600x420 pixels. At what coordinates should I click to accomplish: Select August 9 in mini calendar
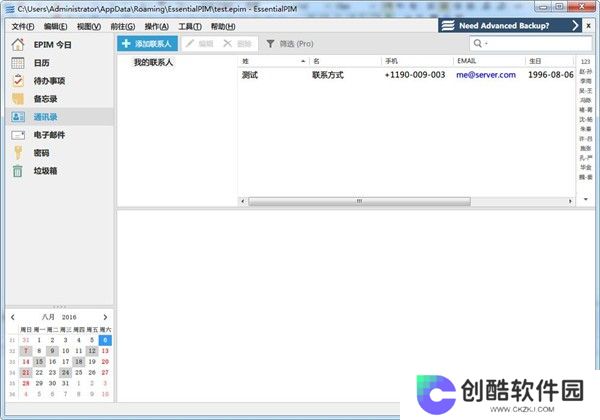52,351
